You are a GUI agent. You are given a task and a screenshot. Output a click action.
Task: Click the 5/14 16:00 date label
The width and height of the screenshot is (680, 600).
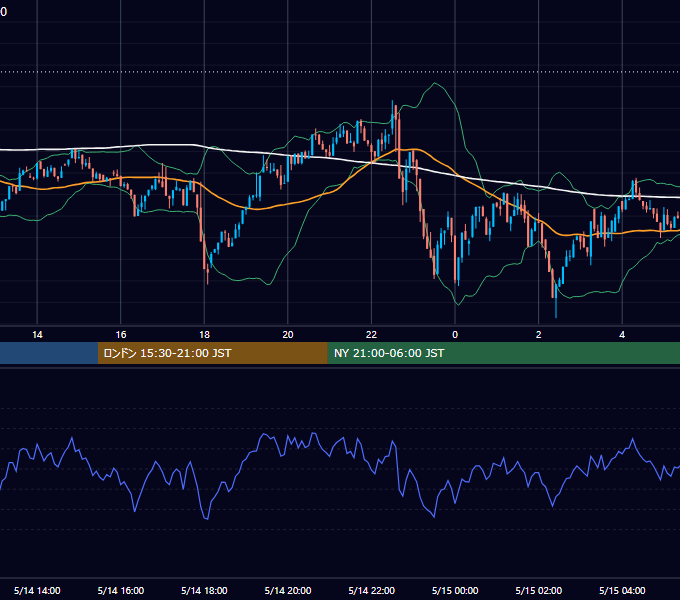[121, 590]
